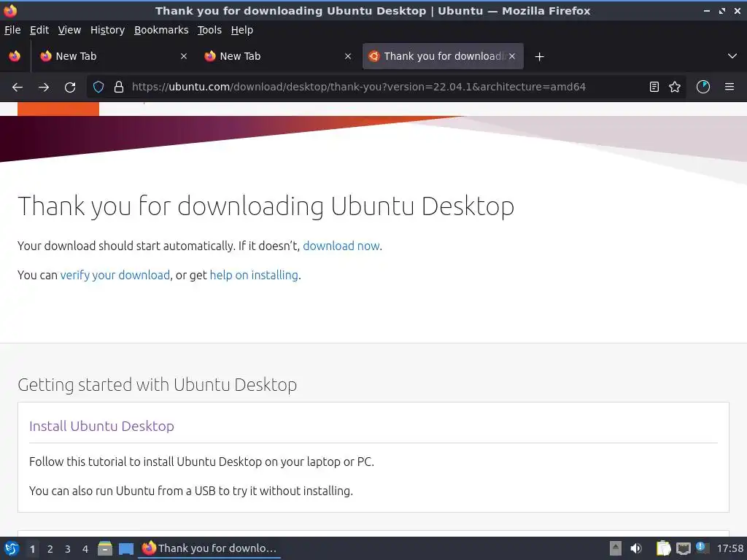Close the first New Tab

point(183,56)
